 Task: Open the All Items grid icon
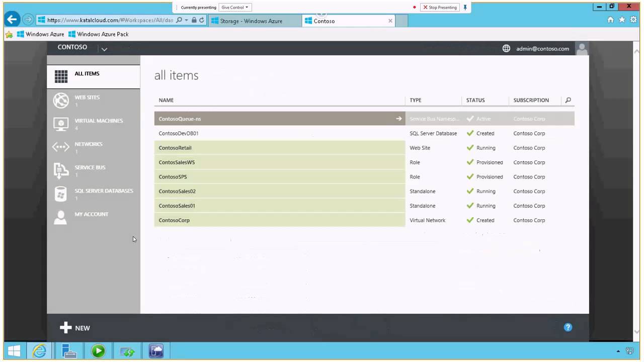(61, 76)
